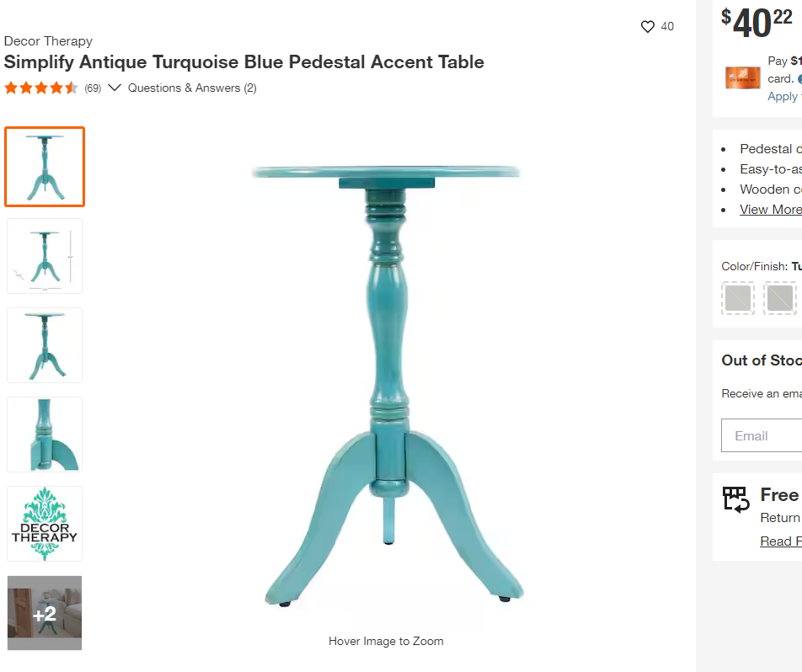The image size is (802, 672).
Task: Click the free returns box icon
Action: pyautogui.click(x=736, y=499)
